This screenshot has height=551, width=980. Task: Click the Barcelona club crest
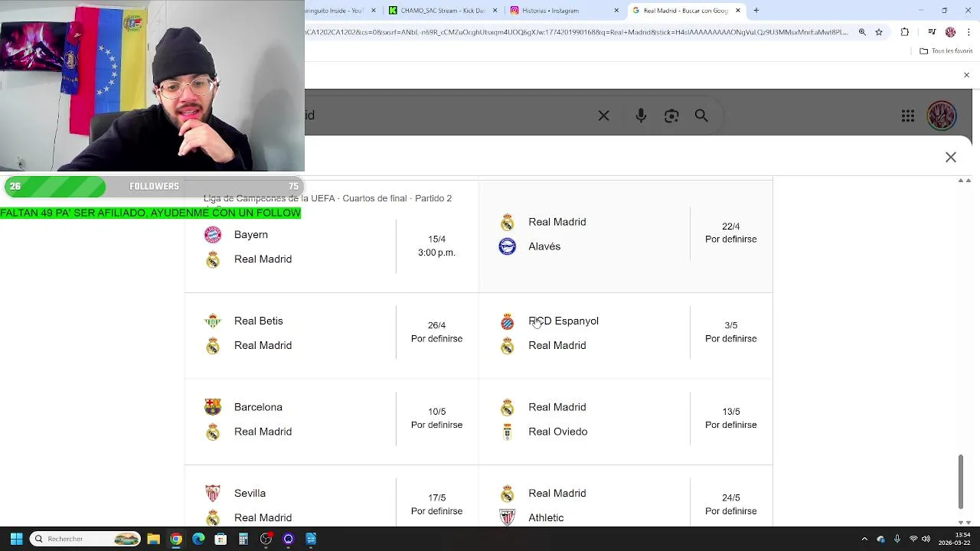point(213,407)
